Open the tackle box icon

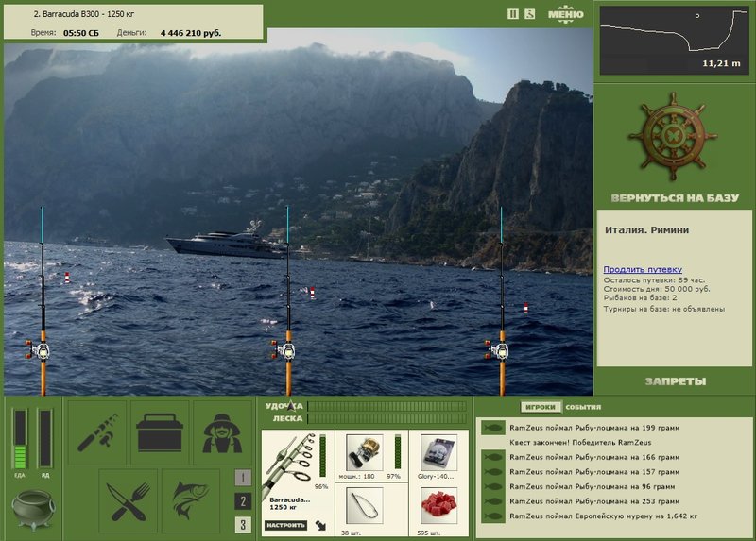pyautogui.click(x=160, y=432)
